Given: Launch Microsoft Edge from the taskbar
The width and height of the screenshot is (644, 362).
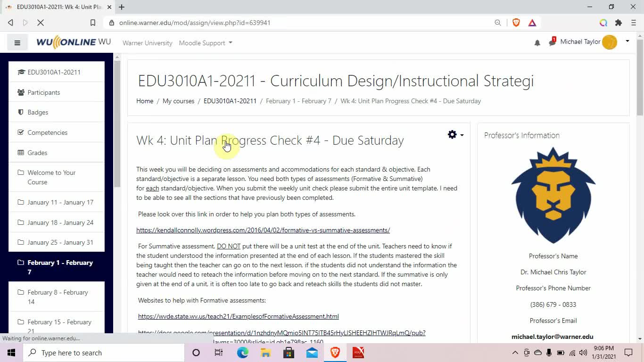Looking at the screenshot, I should pos(242,353).
